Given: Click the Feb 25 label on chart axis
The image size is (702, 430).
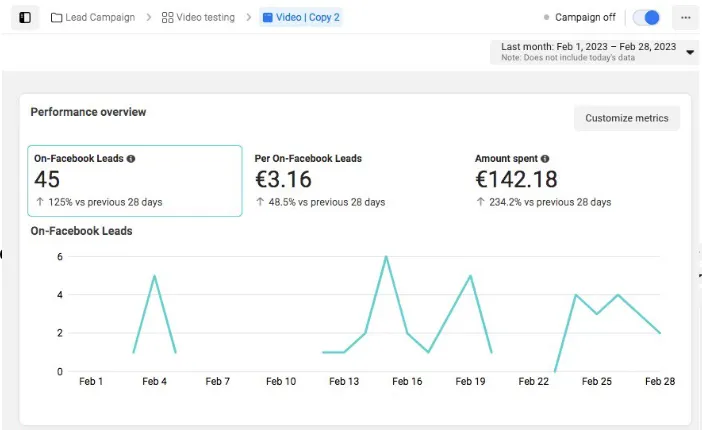Looking at the screenshot, I should click(597, 382).
